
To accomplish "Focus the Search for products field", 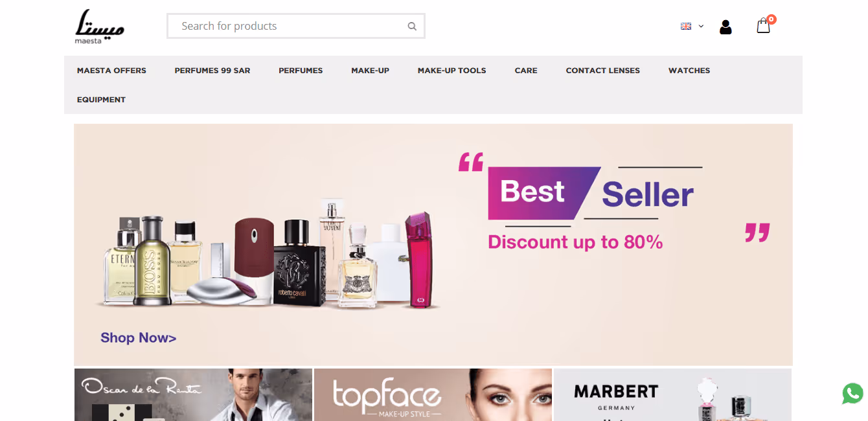I will pyautogui.click(x=290, y=26).
